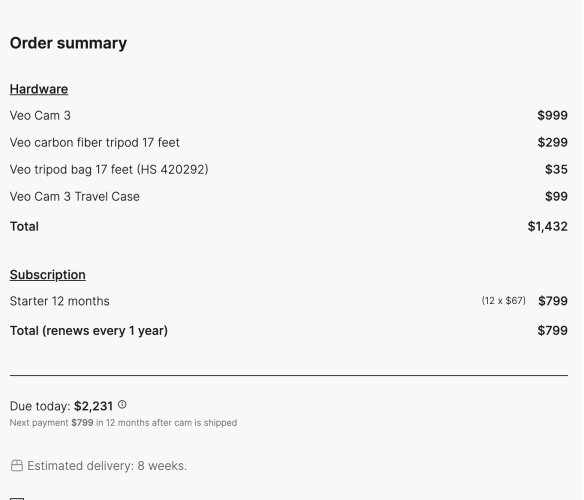This screenshot has height=500, width=584.
Task: Click the Total renews every 1 year label
Action: click(89, 331)
